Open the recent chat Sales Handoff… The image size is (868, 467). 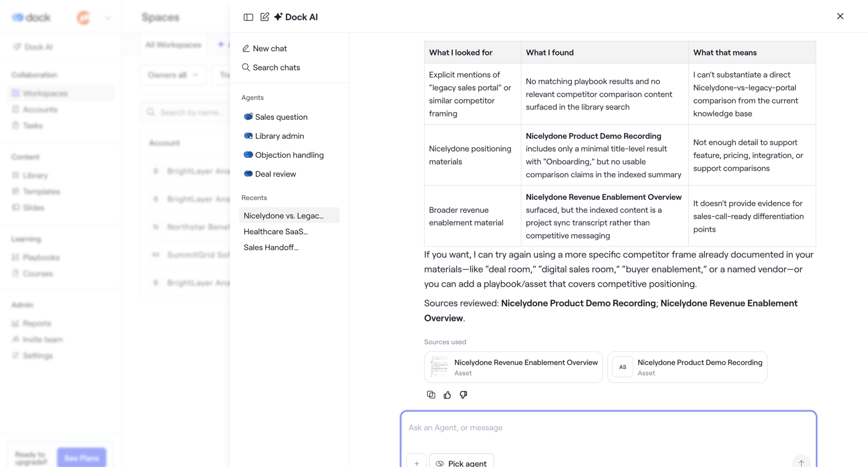(289, 248)
